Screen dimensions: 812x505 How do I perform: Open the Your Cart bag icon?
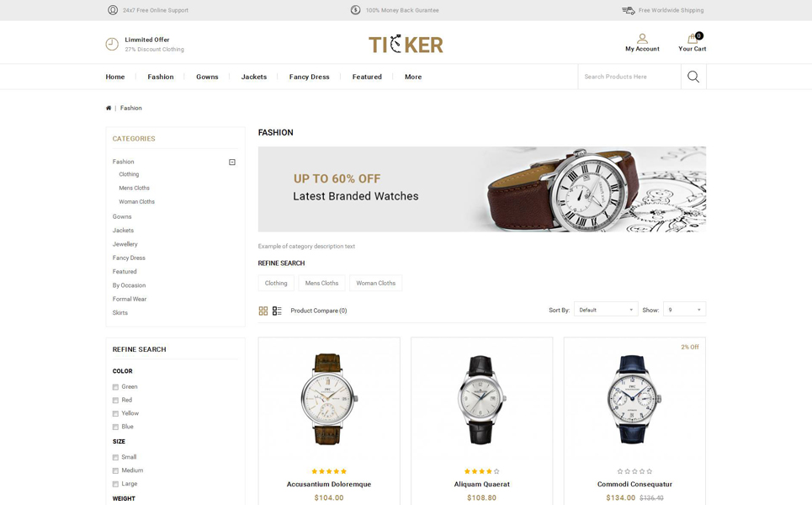click(x=693, y=39)
